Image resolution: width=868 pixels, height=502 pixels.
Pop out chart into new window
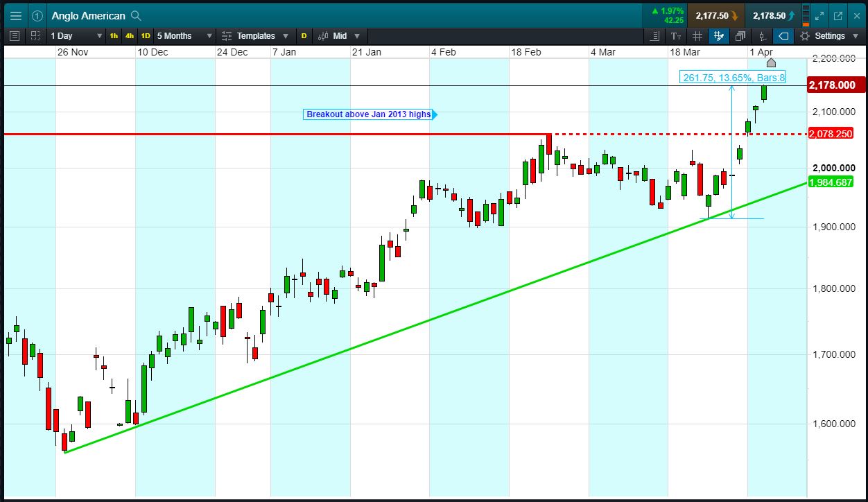[x=838, y=15]
